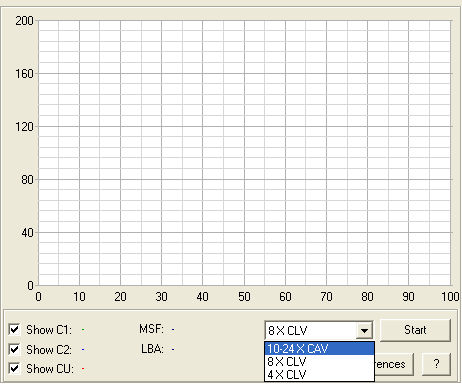Toggle the Show C2 checkbox
462x384 pixels.
[14, 349]
